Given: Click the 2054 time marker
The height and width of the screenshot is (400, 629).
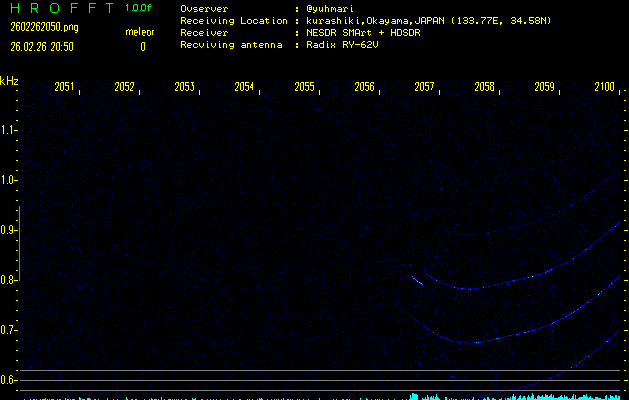Looking at the screenshot, I should tap(244, 88).
